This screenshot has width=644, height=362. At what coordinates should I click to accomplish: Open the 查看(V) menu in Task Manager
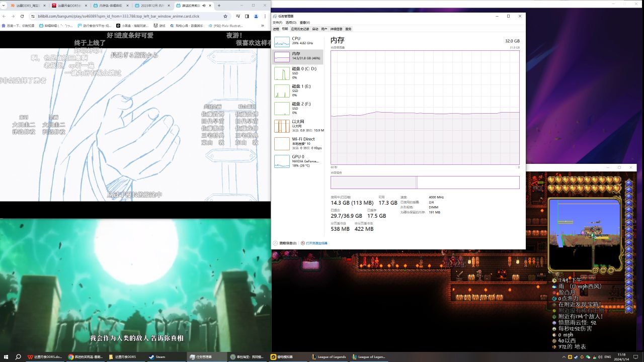[304, 23]
